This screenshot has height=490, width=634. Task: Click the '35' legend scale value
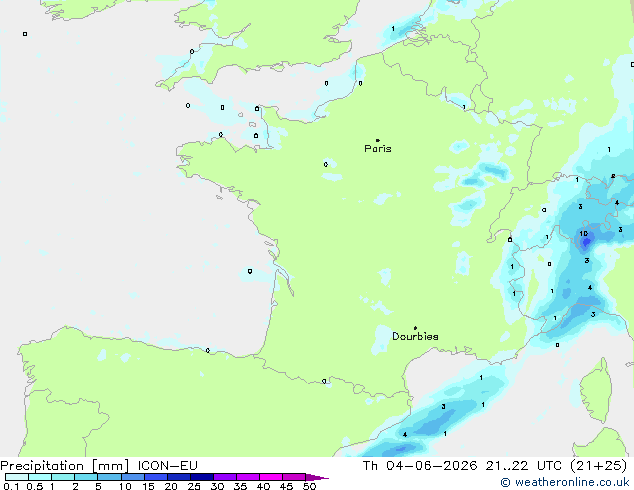[x=240, y=486]
